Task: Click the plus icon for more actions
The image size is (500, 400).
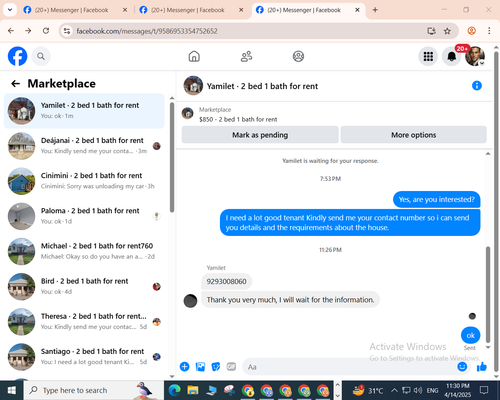Action: pos(184,367)
